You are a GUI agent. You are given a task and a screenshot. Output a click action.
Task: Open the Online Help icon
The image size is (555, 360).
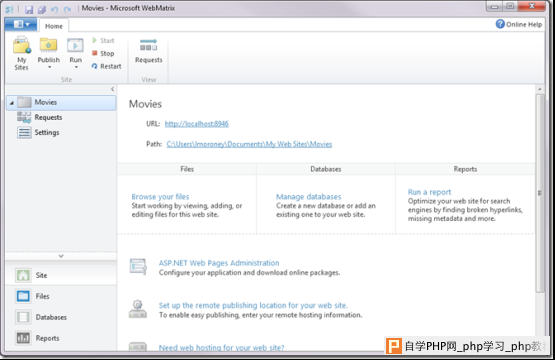pyautogui.click(x=500, y=24)
